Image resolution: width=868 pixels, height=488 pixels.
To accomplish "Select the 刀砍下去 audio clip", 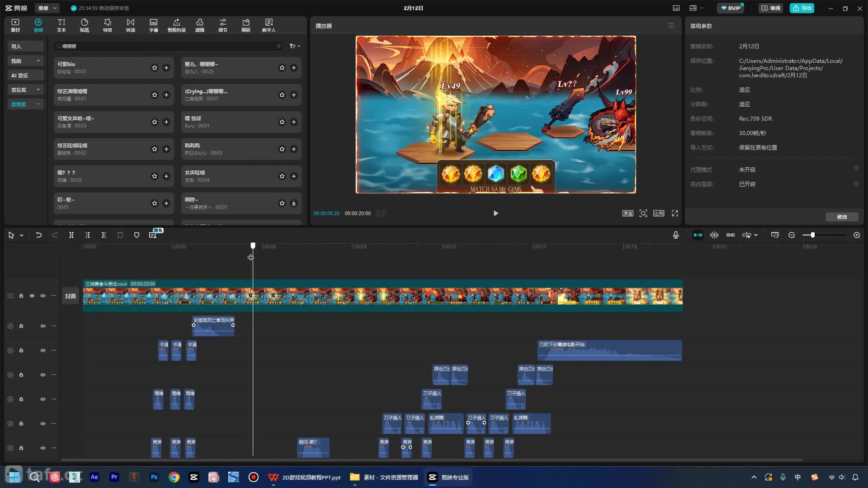I will [610, 351].
